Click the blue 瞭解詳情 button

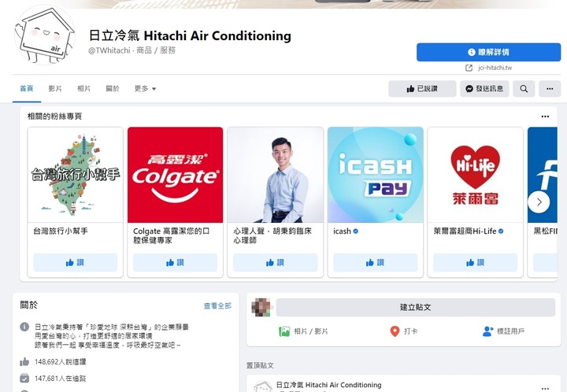coord(488,52)
